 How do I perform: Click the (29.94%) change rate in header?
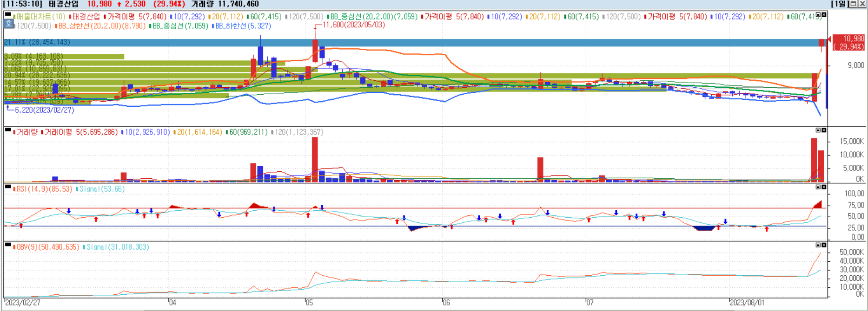169,4
